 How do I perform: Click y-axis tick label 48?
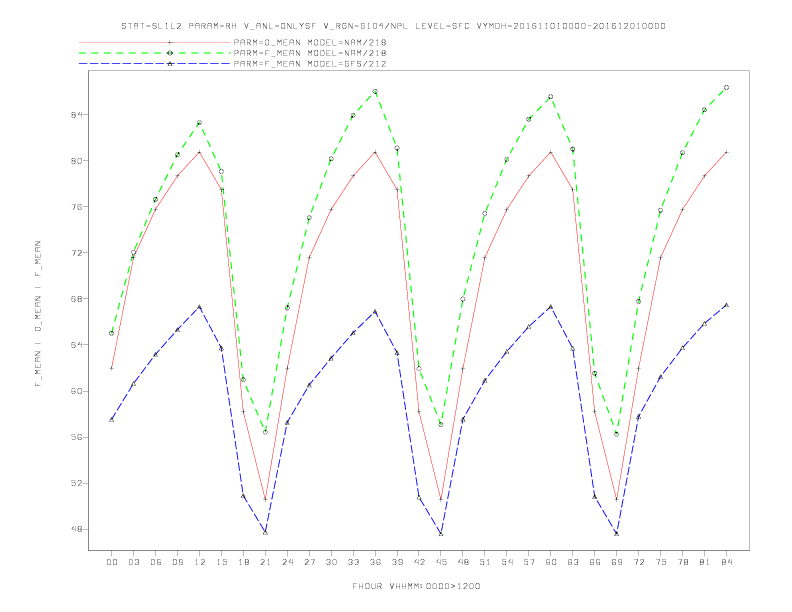coord(77,529)
